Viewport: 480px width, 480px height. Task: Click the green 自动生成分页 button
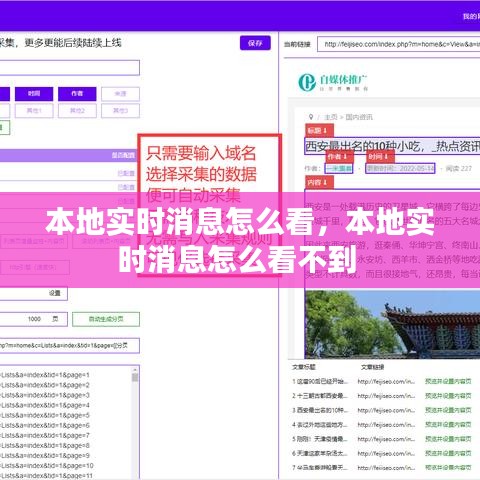tap(106, 319)
